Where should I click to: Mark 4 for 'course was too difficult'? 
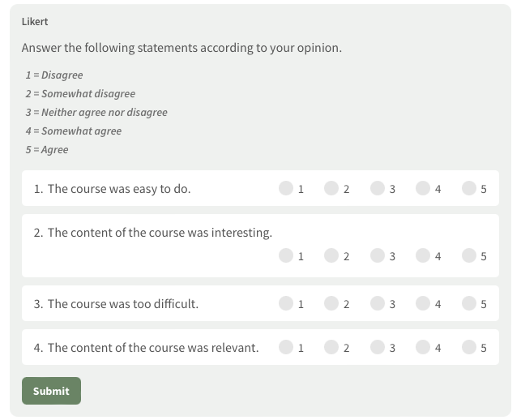423,303
